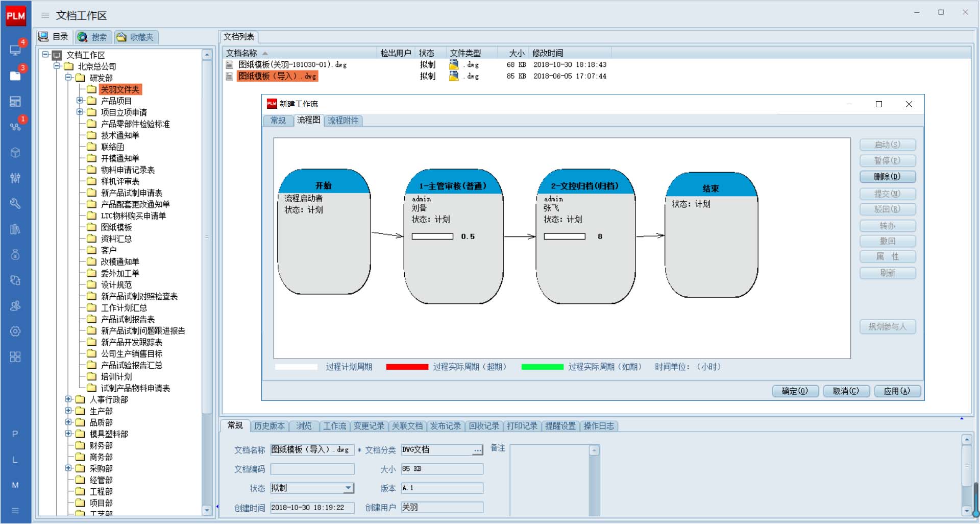Screen dimensions: 980x524
Task: Click the 确定(O) button
Action: click(x=795, y=391)
